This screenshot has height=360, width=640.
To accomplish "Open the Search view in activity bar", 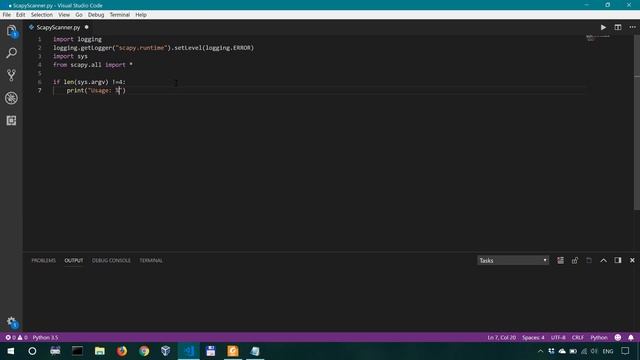I will [11, 53].
